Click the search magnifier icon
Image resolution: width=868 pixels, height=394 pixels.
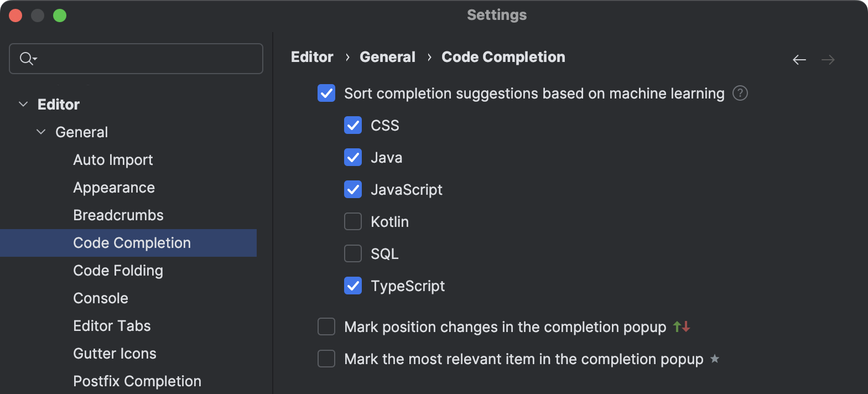[x=25, y=58]
